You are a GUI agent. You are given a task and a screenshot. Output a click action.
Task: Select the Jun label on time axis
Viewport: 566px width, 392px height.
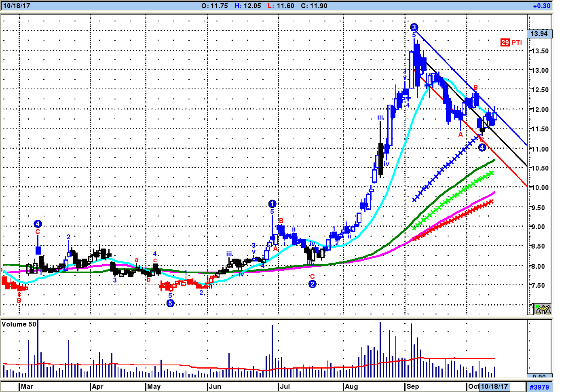215,386
